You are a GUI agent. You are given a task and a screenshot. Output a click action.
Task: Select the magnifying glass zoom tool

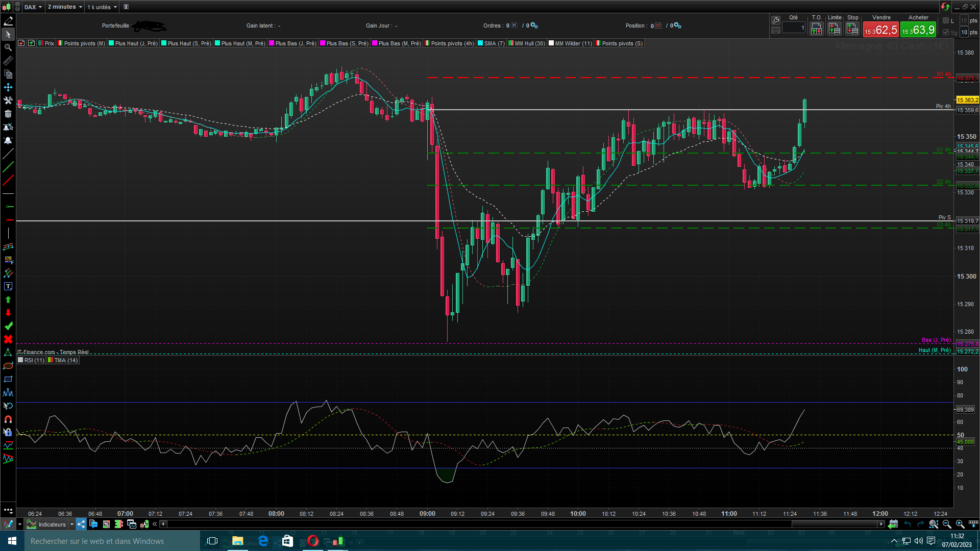point(8,47)
